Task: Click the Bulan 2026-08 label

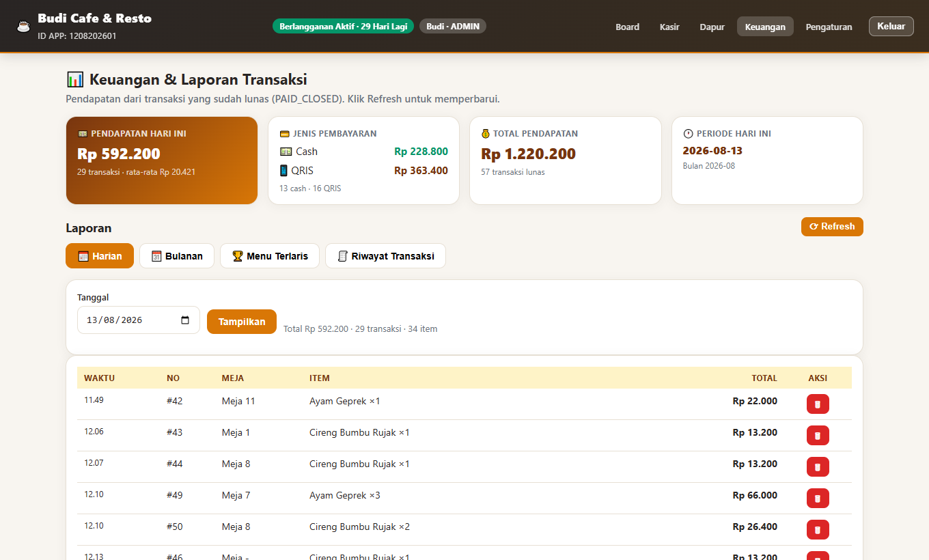Action: point(709,166)
